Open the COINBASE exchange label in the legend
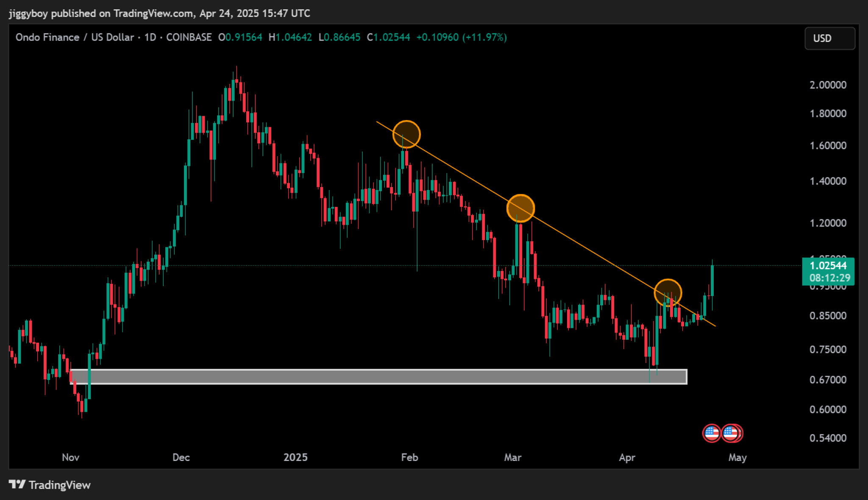The height and width of the screenshot is (500, 868). 189,37
